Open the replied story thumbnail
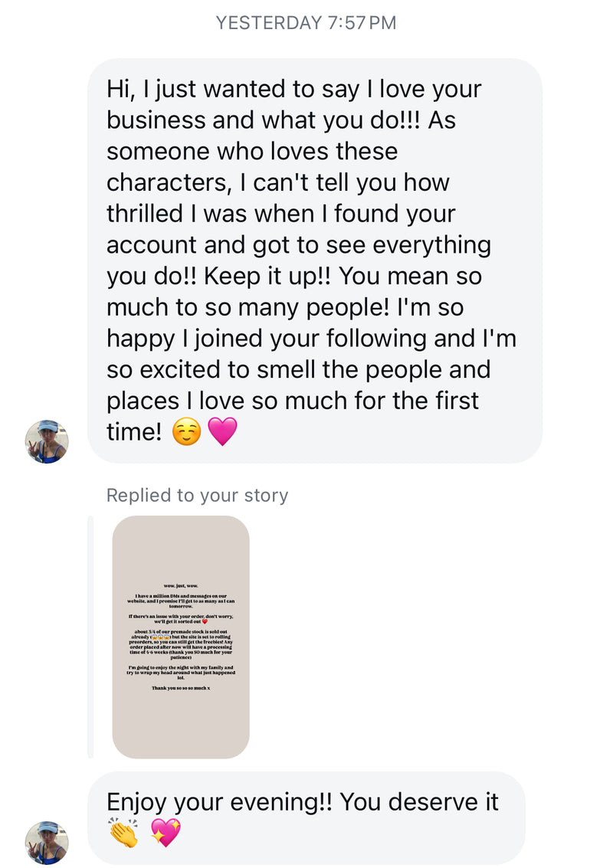 pos(181,637)
